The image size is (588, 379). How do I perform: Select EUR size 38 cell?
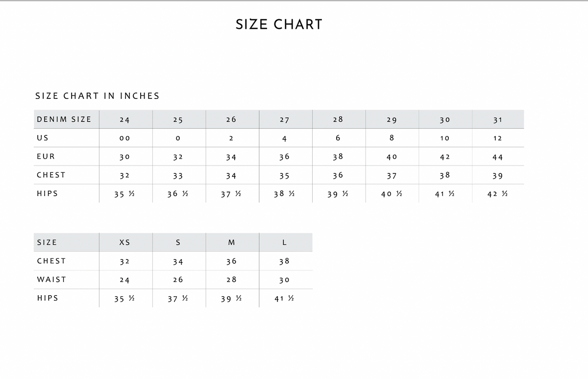click(x=338, y=157)
